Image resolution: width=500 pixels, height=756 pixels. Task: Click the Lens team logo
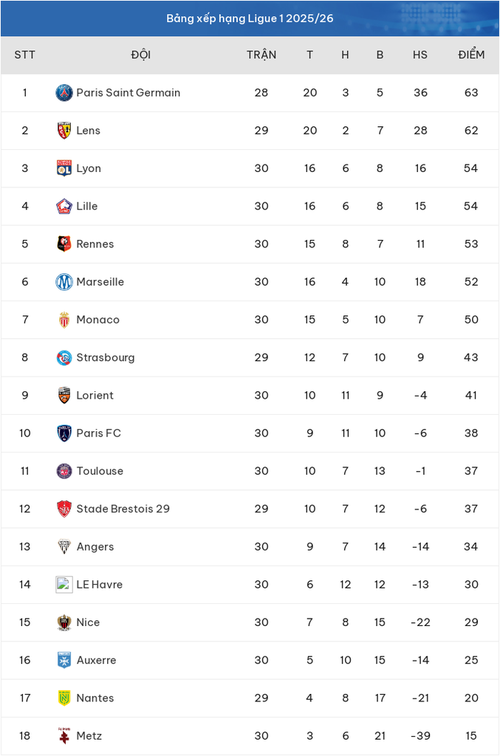tap(64, 130)
